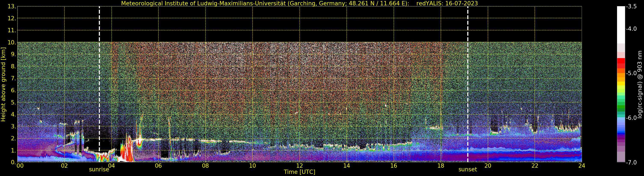The image size is (644, 176).
Task: Click the 'sunset' label below the axis
Action: [467, 170]
